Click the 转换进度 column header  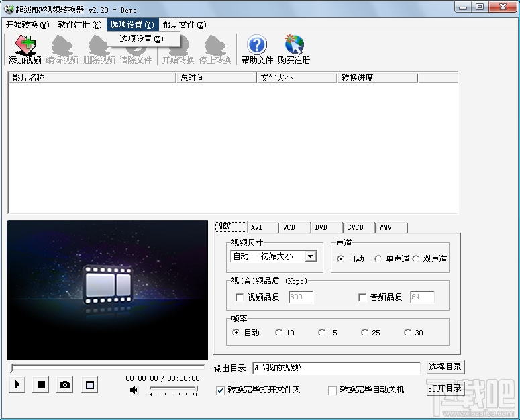[377, 78]
